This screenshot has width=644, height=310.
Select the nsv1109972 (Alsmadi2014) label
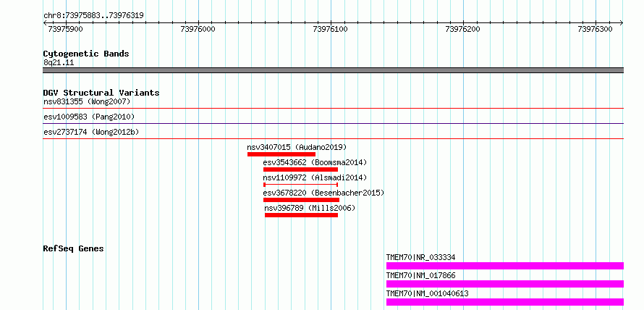coord(315,177)
